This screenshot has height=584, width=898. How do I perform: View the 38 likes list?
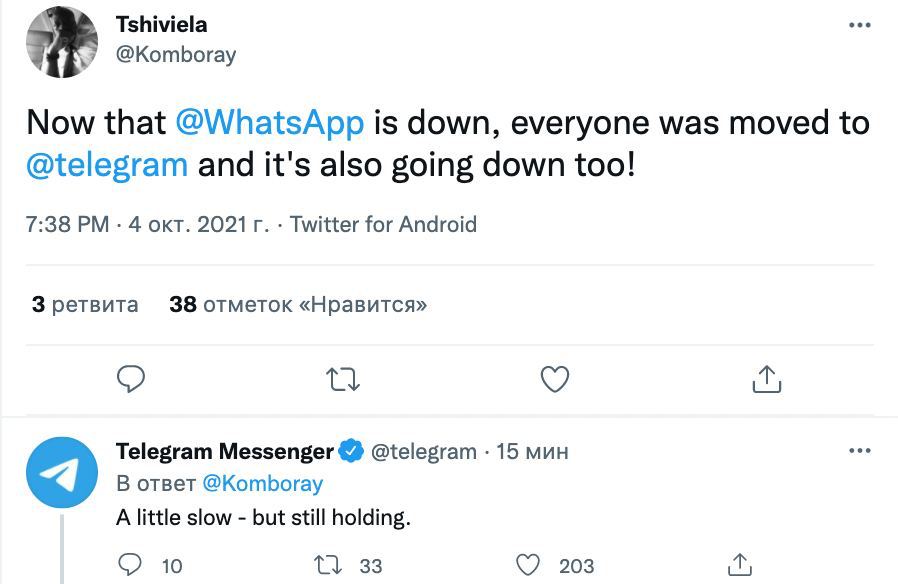pyautogui.click(x=298, y=305)
